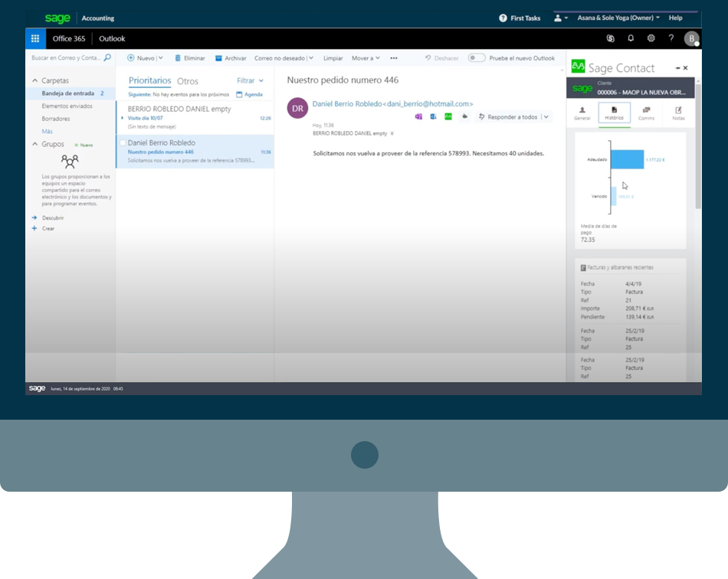Collapse the Carpetas section
Screen dimensions: 728x579
pyautogui.click(x=34, y=80)
